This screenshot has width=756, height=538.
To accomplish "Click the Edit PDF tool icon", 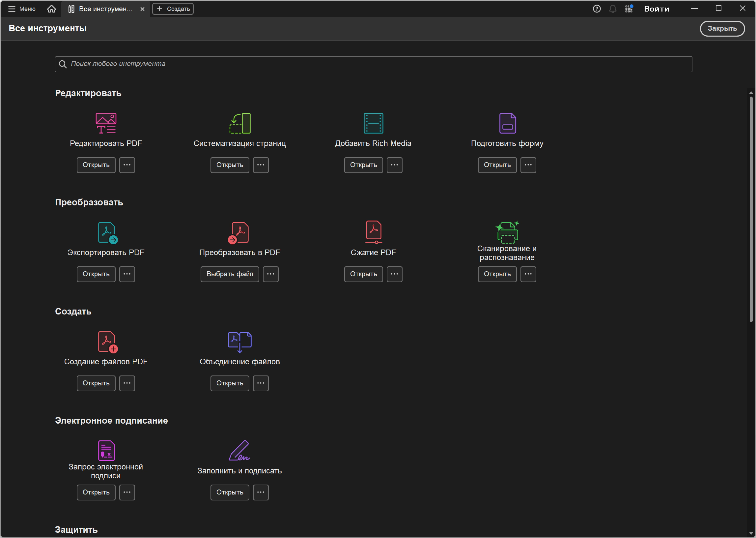I will 106,123.
